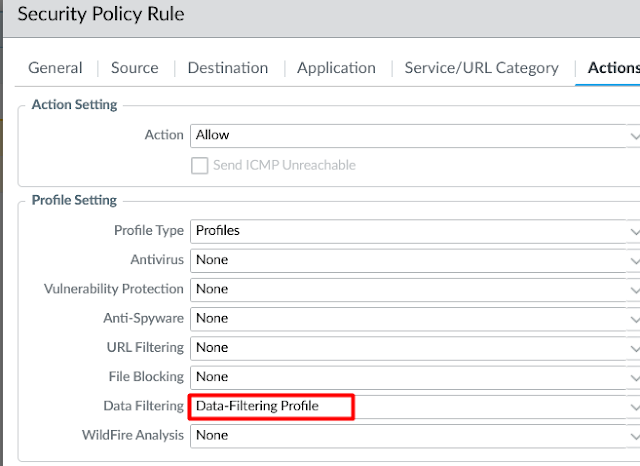640x466 pixels.
Task: Click the Data Filtering dropdown arrow
Action: click(634, 407)
